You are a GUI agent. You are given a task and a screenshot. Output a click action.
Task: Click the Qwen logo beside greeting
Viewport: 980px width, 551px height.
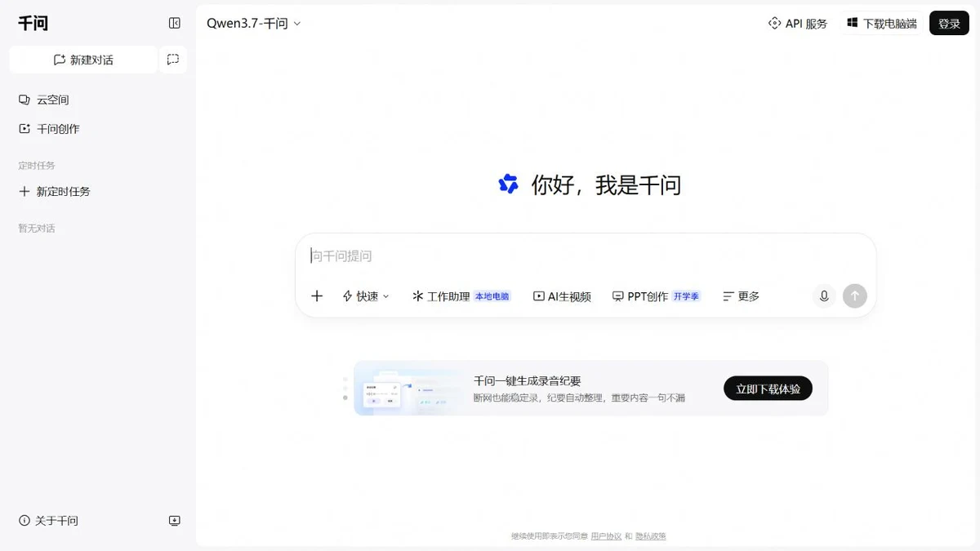pyautogui.click(x=508, y=184)
